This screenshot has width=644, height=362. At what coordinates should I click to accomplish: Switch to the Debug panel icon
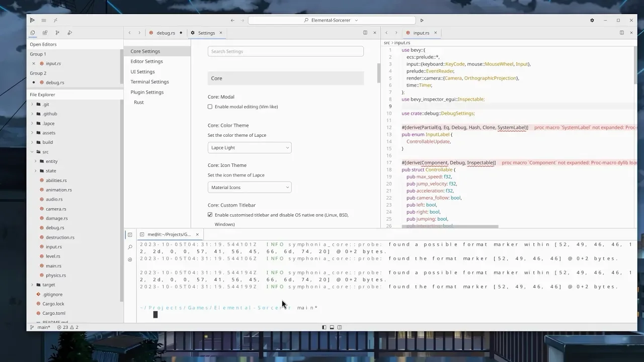69,33
